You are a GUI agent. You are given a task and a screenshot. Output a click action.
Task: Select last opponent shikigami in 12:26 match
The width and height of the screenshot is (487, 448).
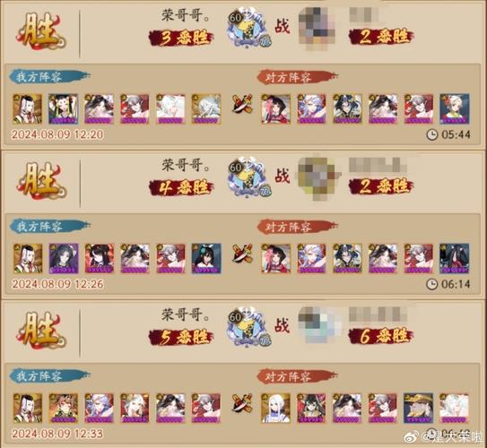tap(455, 258)
